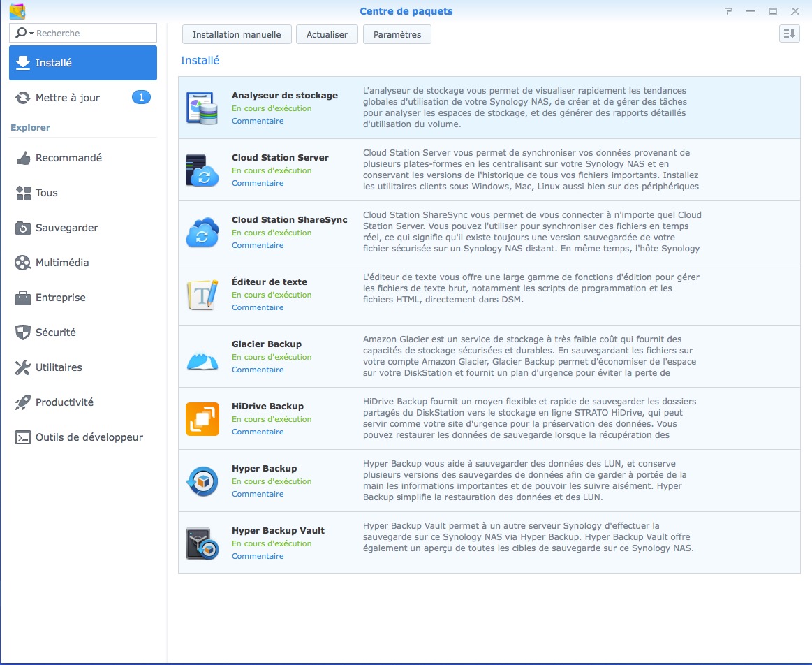Click the Éditeur de texte icon

coord(202,295)
